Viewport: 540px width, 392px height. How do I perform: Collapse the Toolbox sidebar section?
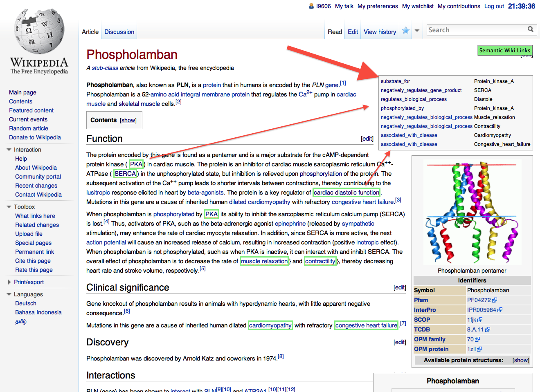click(9, 207)
